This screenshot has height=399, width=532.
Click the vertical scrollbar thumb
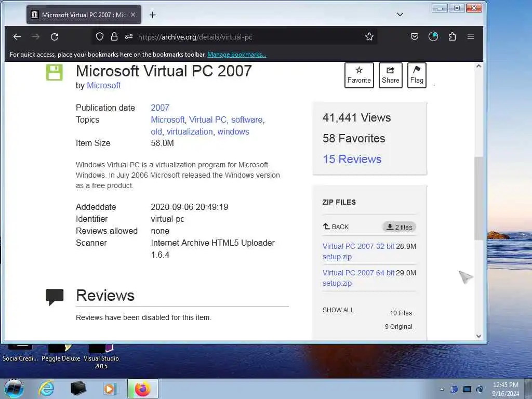tap(478, 198)
